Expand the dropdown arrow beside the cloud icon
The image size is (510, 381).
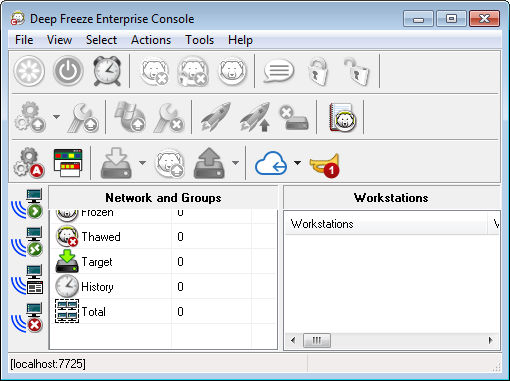click(x=297, y=163)
